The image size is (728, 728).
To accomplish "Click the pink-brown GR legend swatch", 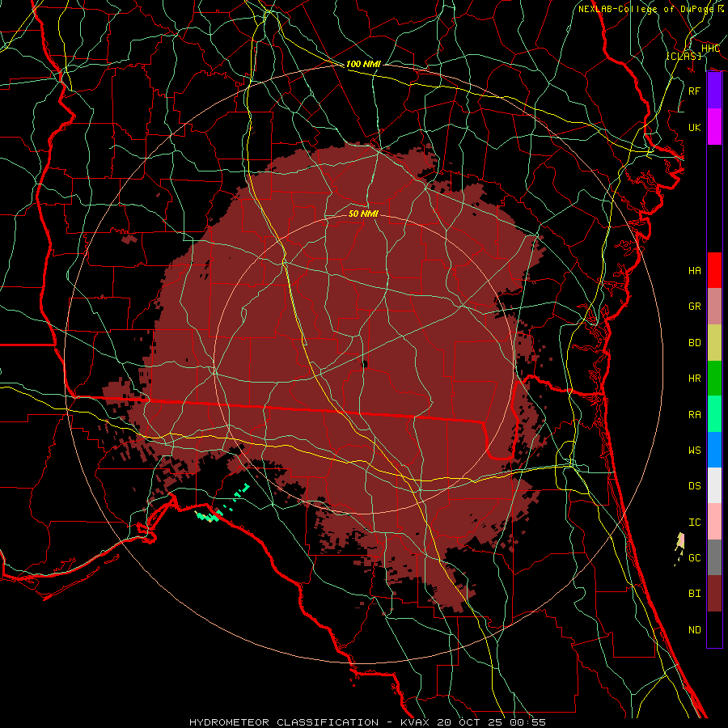I will click(714, 307).
